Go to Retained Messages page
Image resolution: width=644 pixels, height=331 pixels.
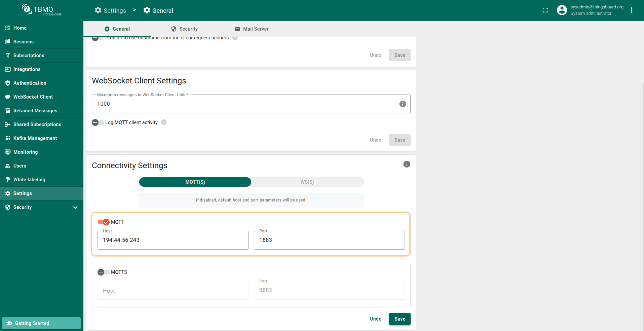pyautogui.click(x=35, y=111)
